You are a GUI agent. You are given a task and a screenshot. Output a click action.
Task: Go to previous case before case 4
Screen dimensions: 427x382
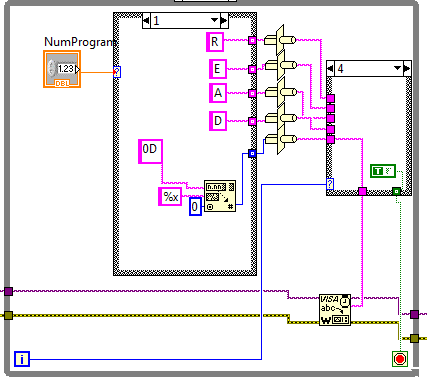click(x=330, y=68)
